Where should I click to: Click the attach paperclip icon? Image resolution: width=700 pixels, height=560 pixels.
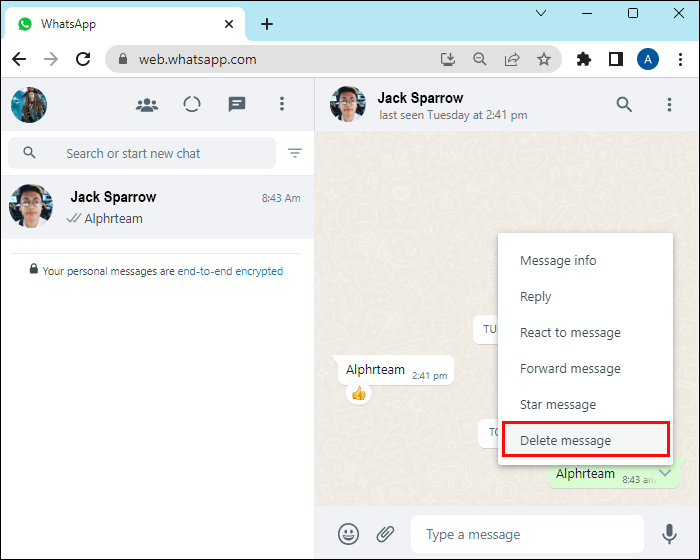tap(385, 534)
